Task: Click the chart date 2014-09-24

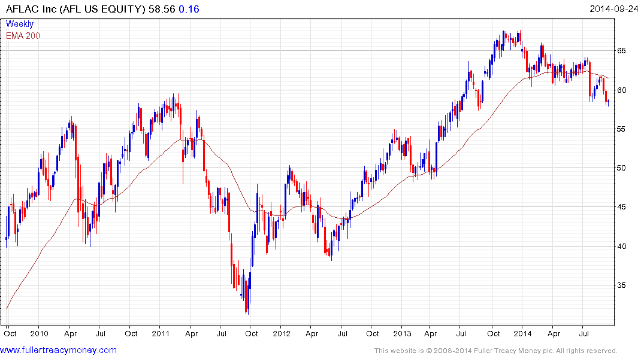Action: (613, 9)
